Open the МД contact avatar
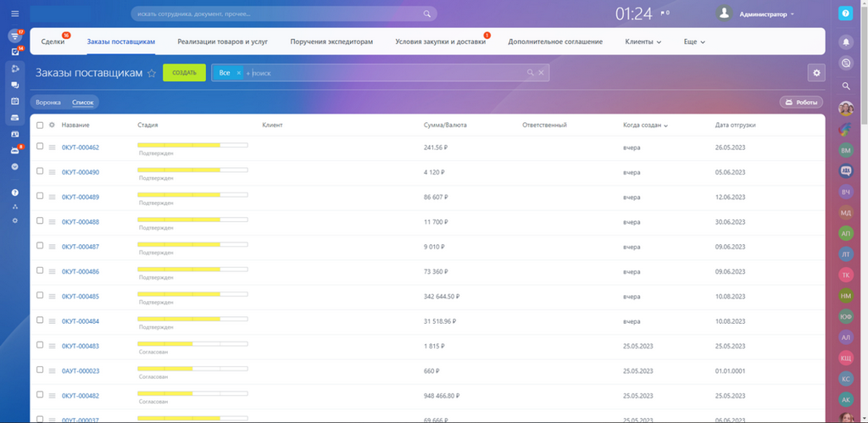 [846, 212]
